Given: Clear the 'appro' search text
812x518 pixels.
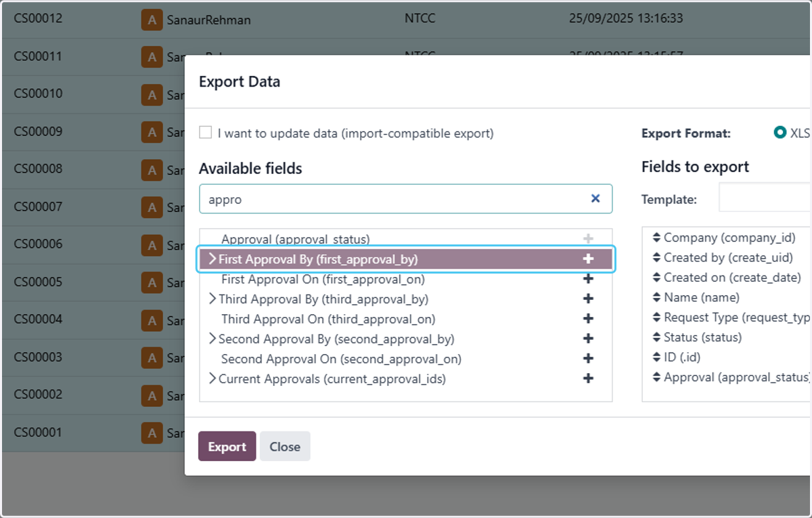Looking at the screenshot, I should pyautogui.click(x=595, y=198).
